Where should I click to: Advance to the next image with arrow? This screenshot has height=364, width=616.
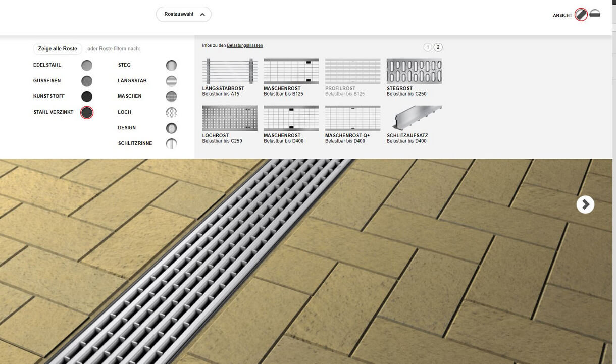click(x=585, y=204)
